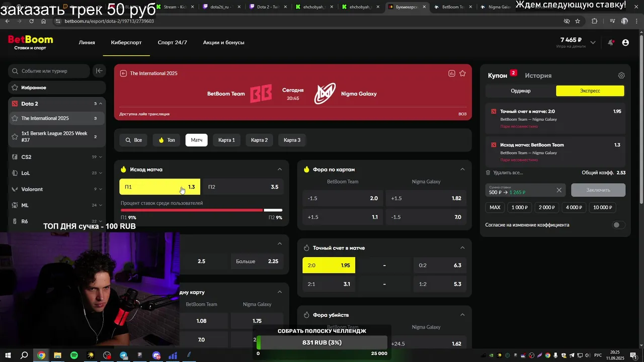Click the back arrow beside The International 2025
This screenshot has height=362, width=644.
(x=123, y=73)
